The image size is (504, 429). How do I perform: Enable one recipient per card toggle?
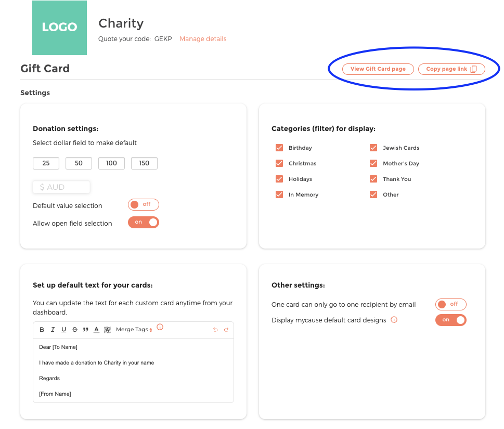(x=450, y=304)
